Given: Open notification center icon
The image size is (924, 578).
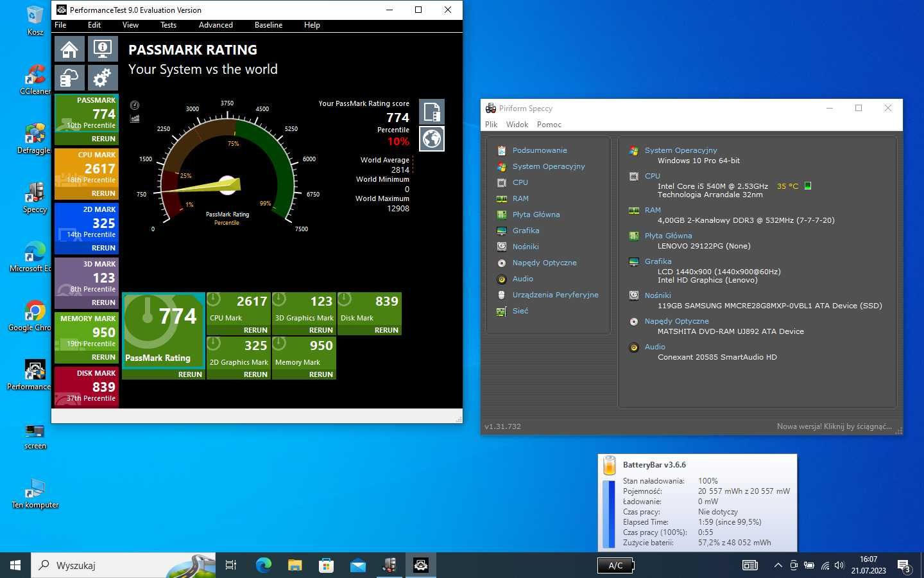Looking at the screenshot, I should click(904, 566).
